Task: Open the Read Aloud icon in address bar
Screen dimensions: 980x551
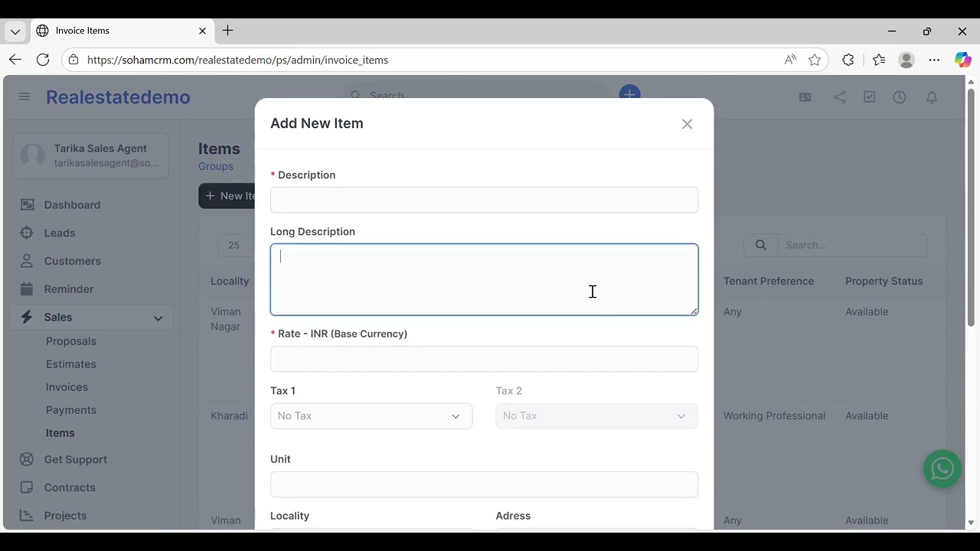Action: (x=790, y=60)
